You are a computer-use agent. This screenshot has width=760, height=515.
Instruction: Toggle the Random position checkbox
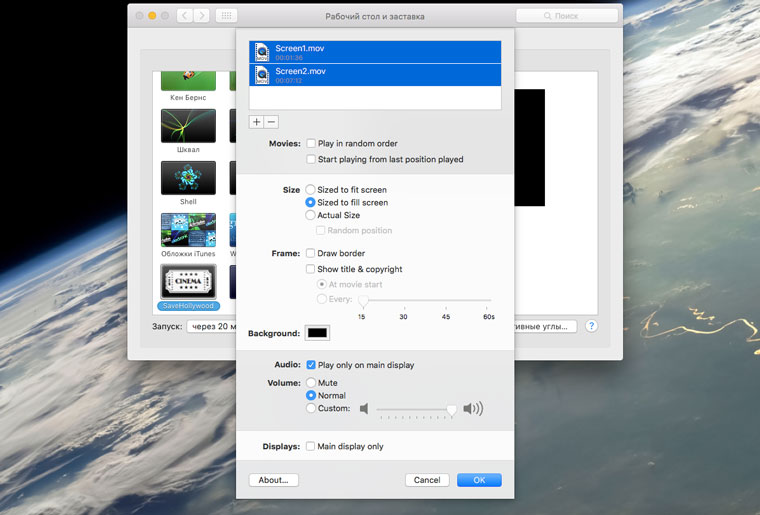[x=320, y=231]
